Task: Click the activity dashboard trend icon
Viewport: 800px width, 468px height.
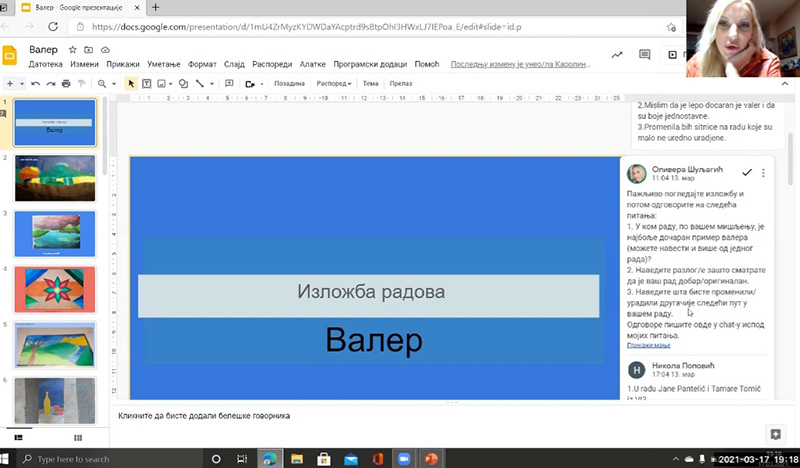Action: point(617,55)
